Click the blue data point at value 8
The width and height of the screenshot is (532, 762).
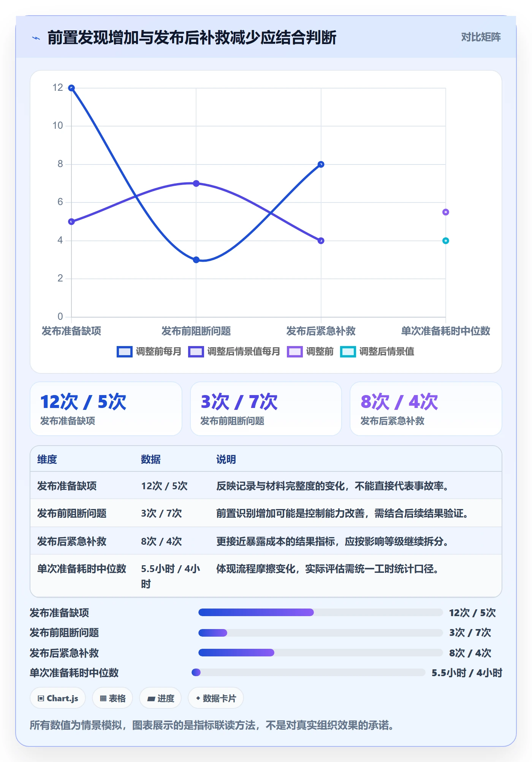tap(321, 164)
